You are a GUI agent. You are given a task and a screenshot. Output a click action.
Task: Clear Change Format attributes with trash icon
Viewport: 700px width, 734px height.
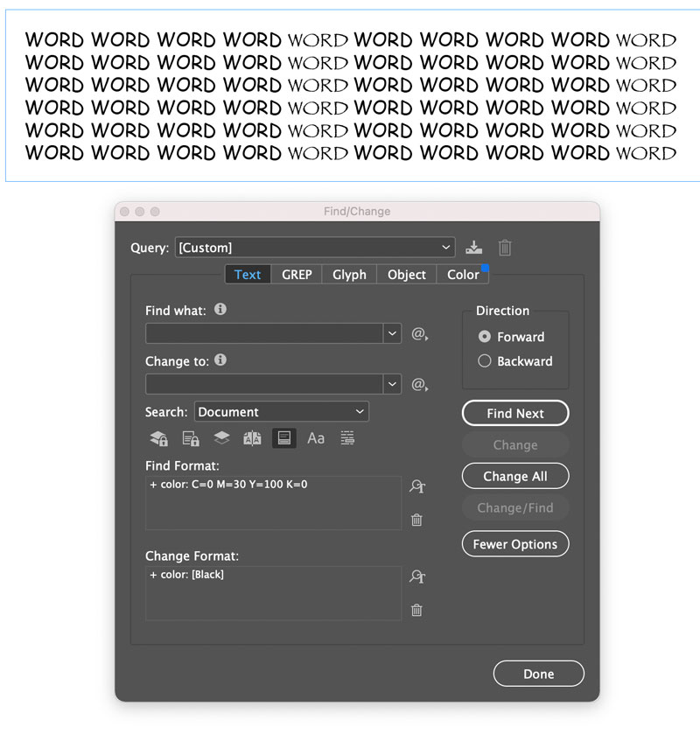coord(416,610)
